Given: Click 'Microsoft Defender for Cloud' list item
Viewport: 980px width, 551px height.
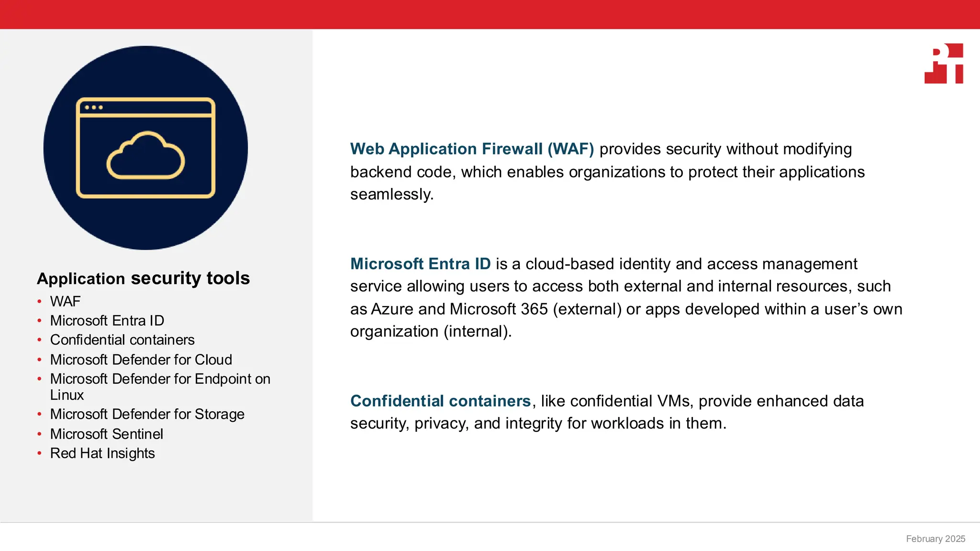Looking at the screenshot, I should pyautogui.click(x=141, y=360).
